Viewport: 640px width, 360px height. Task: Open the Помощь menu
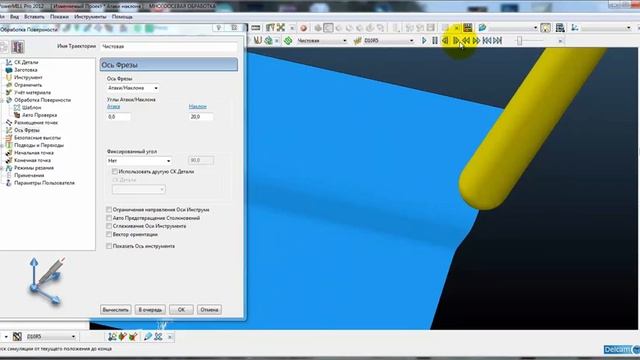(122, 17)
